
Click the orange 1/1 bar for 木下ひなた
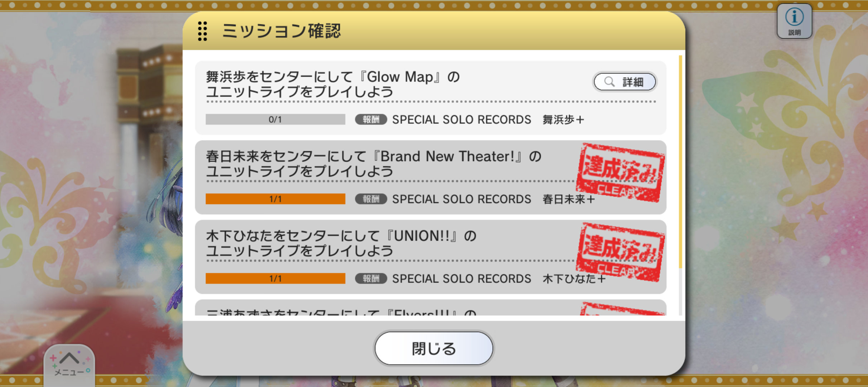click(x=275, y=278)
